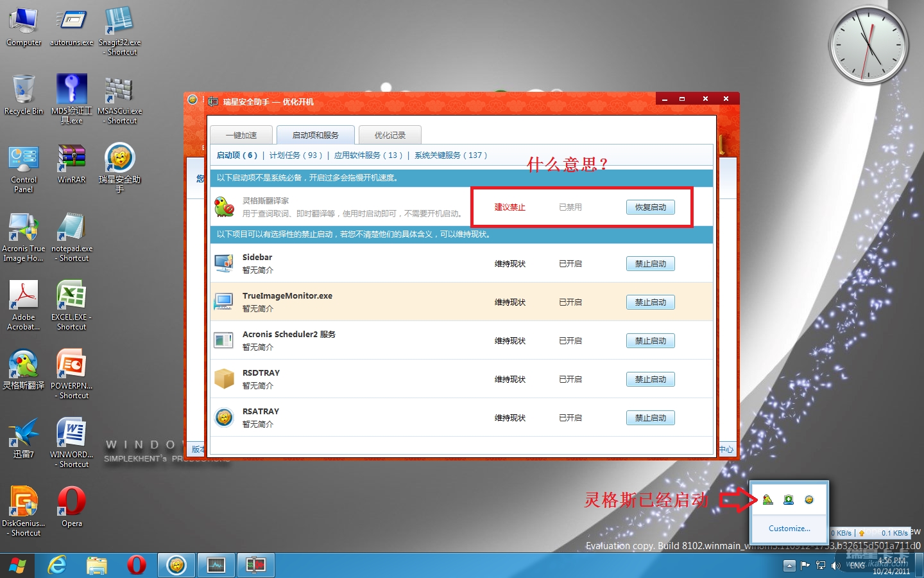The width and height of the screenshot is (924, 578).
Task: Select the Control Panel desktop icon
Action: click(24, 169)
